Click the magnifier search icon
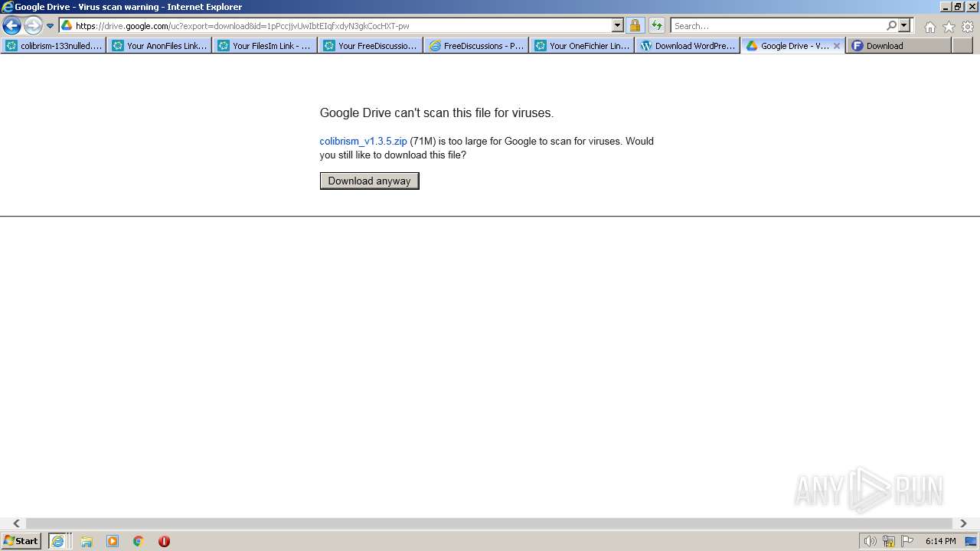Screen dimensions: 980x551 tap(891, 25)
